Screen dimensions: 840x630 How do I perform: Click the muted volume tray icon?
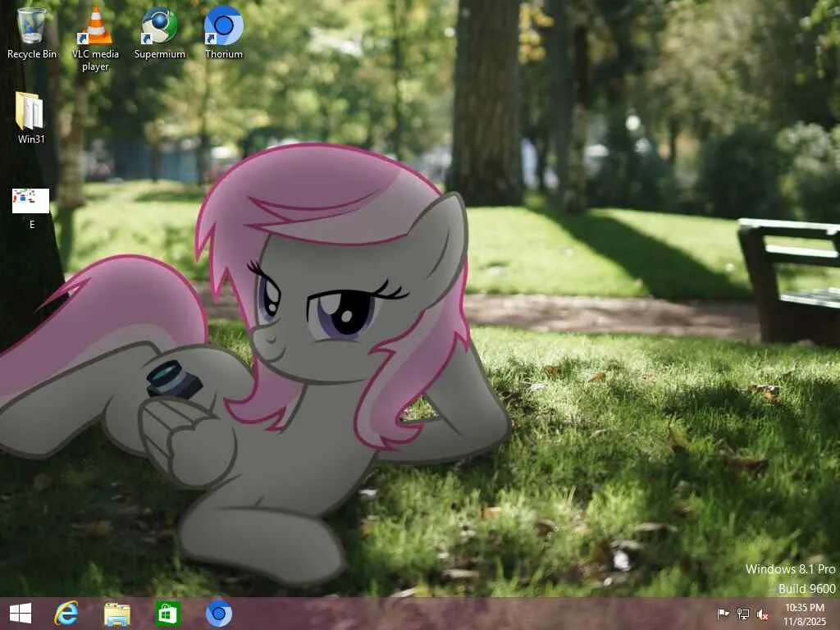[762, 614]
